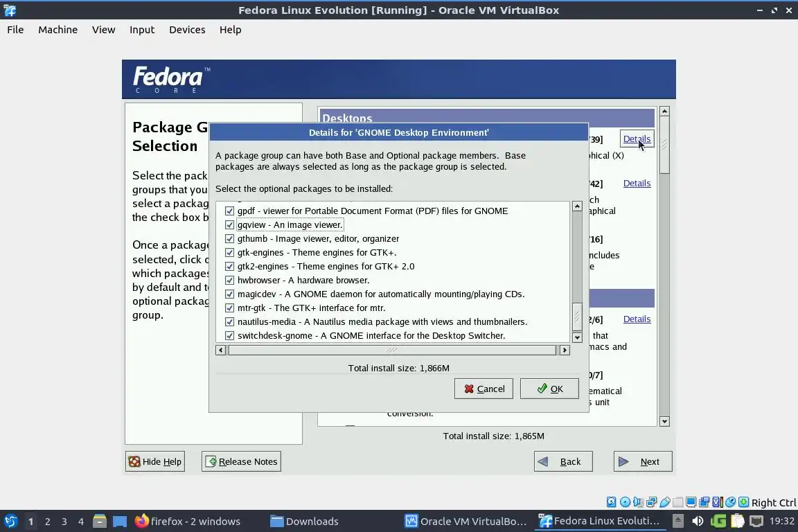Click the CPU virtualization status icon
Viewport: 798px width, 532px height.
click(717, 502)
